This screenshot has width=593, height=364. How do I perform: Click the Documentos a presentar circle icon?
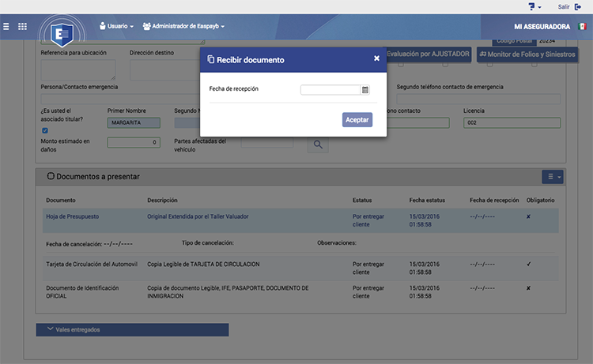(51, 176)
